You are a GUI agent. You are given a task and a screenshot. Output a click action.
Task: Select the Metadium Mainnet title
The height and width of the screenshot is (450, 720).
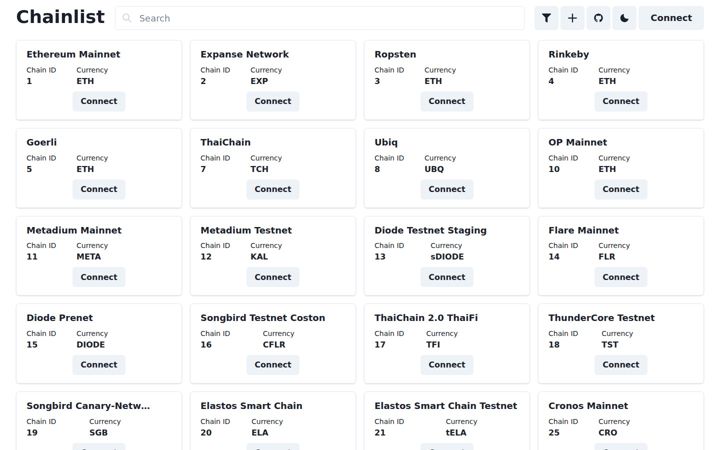74,230
